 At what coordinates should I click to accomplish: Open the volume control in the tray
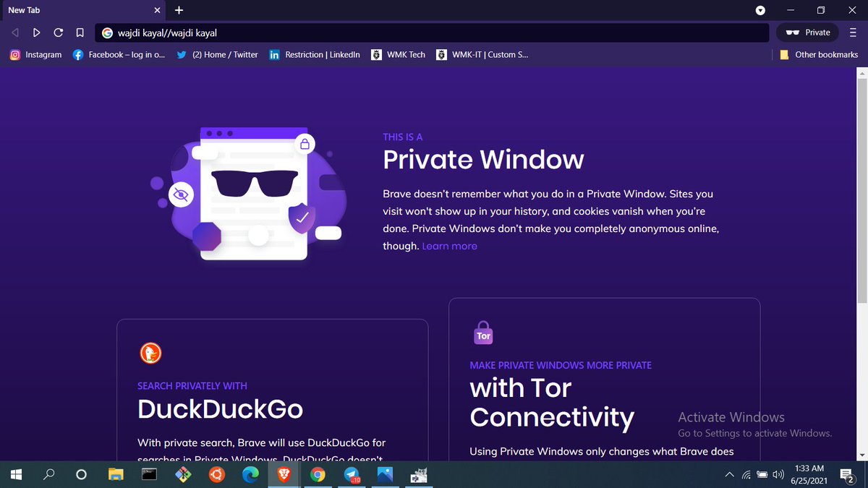click(x=778, y=474)
